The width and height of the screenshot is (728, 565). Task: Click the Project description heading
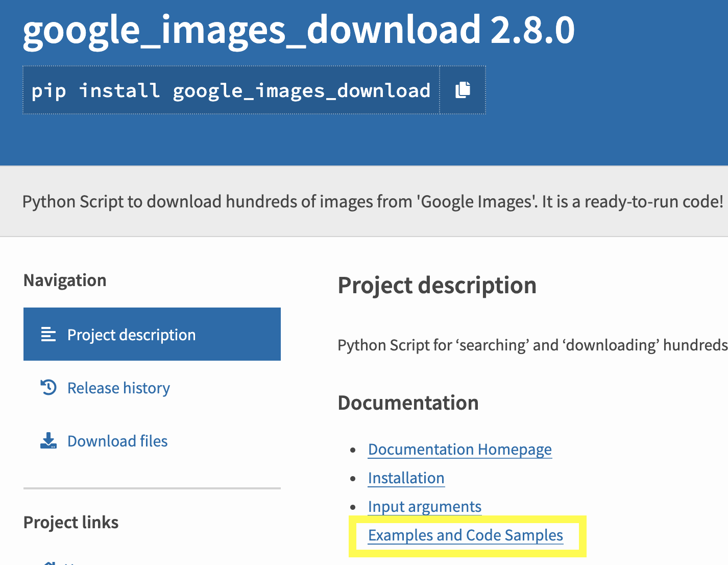(437, 285)
